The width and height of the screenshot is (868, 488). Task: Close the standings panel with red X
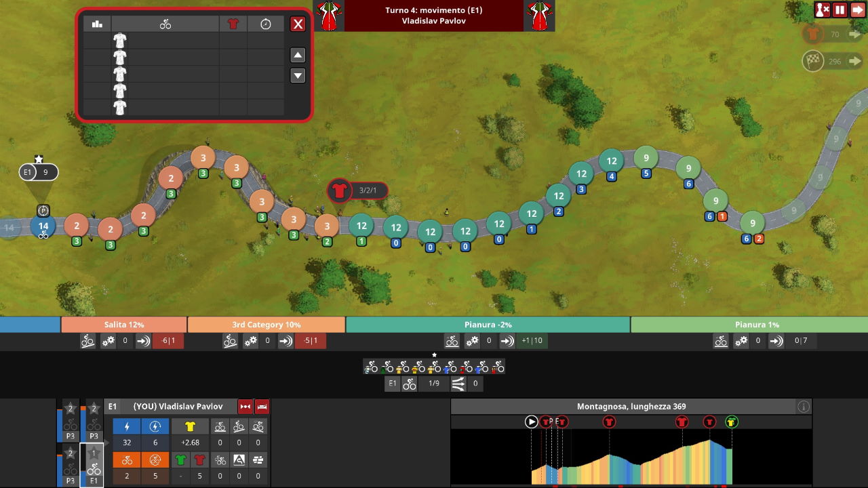coord(298,24)
